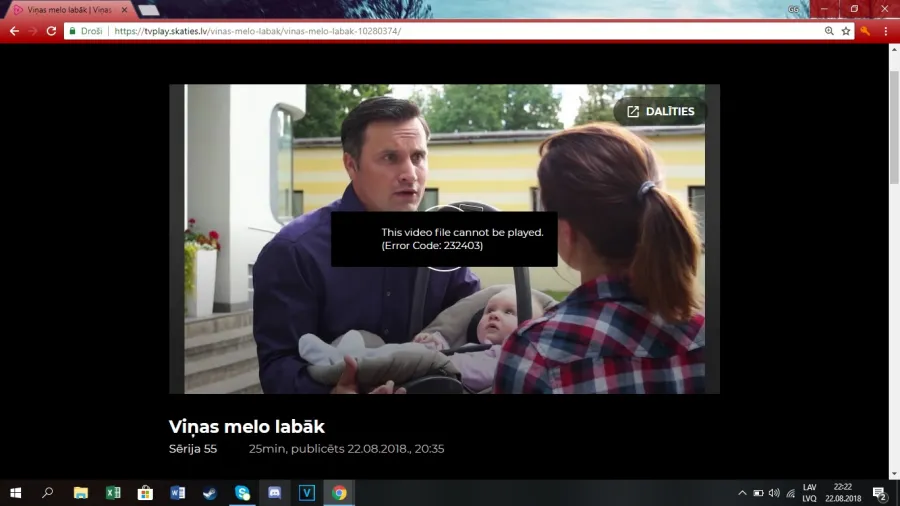The image size is (900, 506).
Task: Click the key extension icon
Action: point(865,31)
